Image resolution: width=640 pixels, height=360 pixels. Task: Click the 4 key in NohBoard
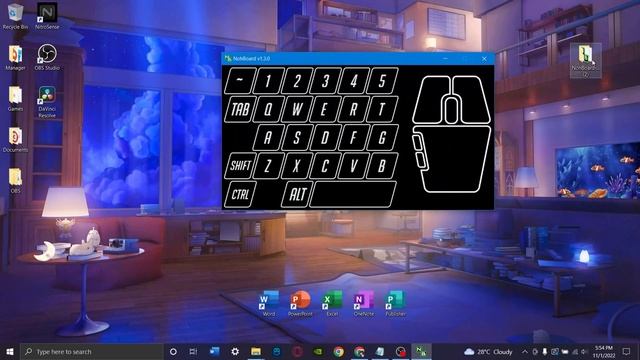coord(353,81)
